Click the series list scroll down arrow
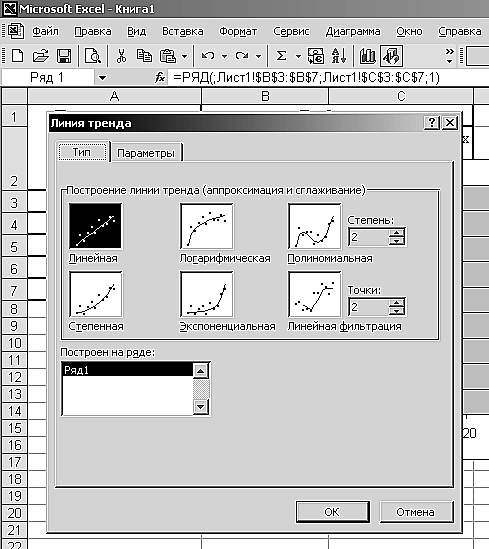Image resolution: width=489 pixels, height=549 pixels. coord(201,406)
